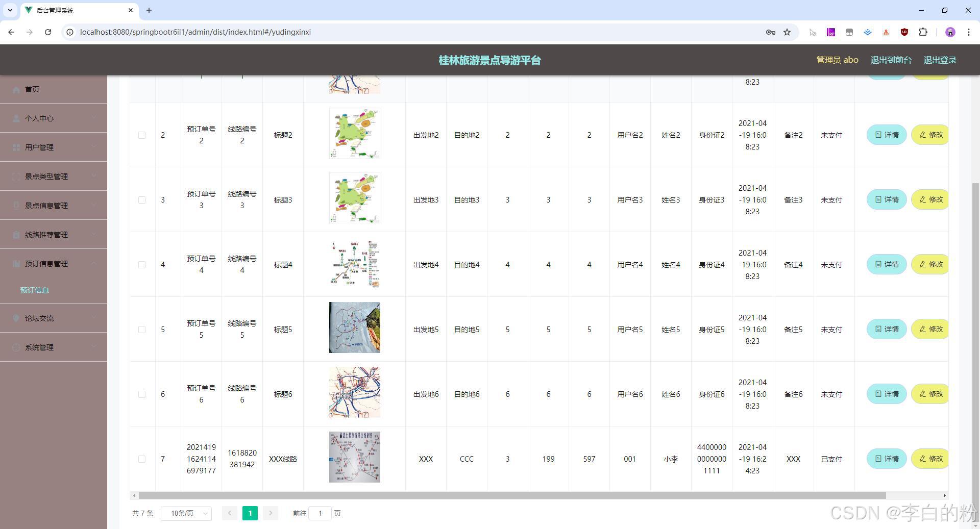
Task: Go to previous page arrow in pagination
Action: (x=230, y=513)
